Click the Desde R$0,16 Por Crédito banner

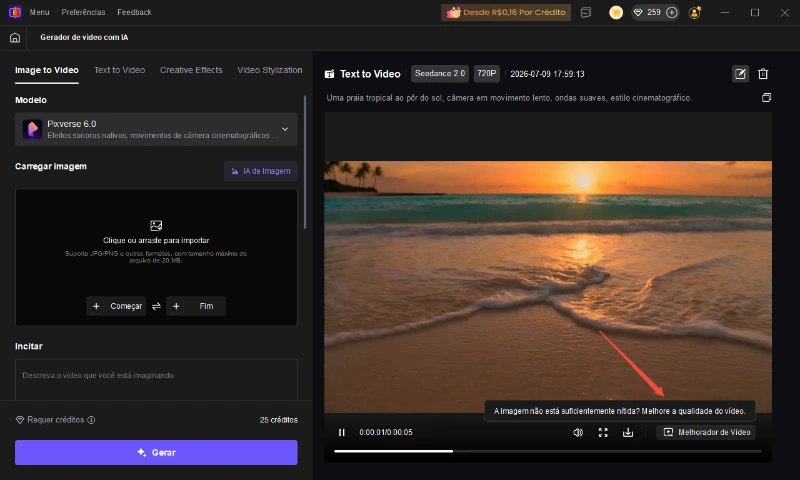pos(506,12)
